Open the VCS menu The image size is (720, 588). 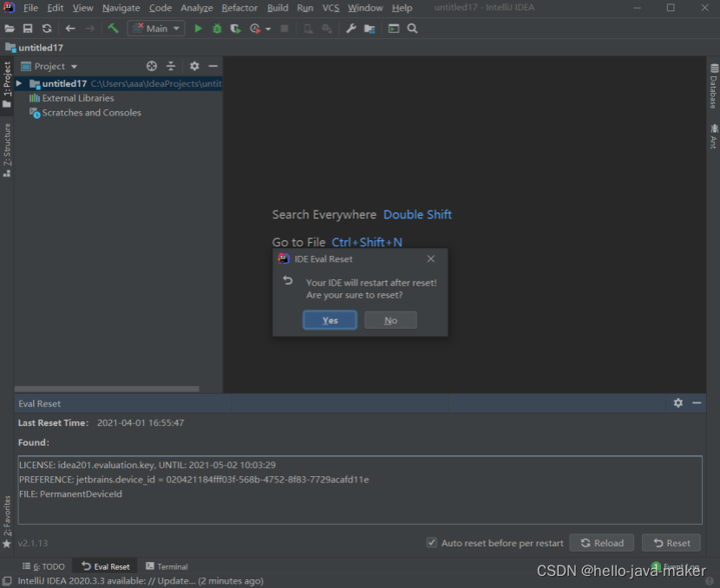coord(331,8)
